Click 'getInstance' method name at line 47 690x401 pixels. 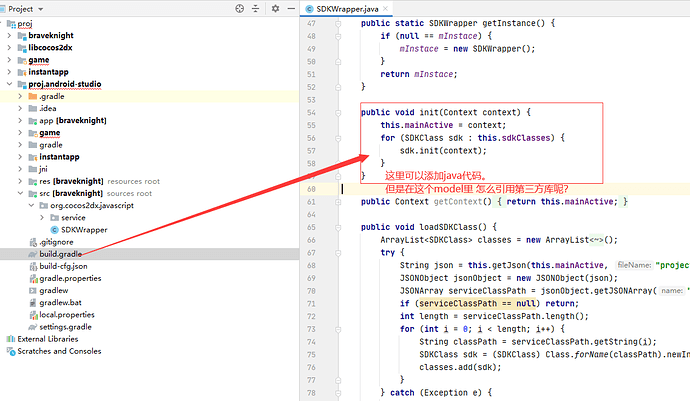(x=507, y=23)
